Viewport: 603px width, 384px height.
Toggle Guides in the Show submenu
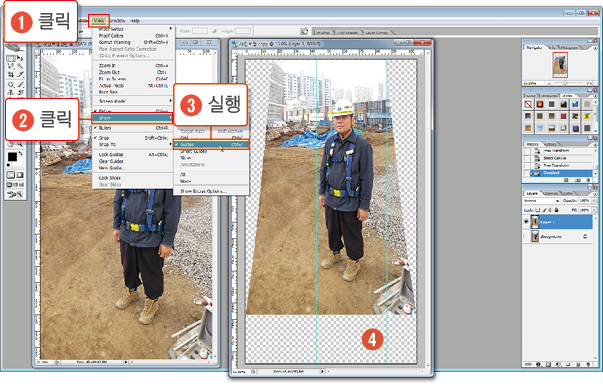[211, 145]
